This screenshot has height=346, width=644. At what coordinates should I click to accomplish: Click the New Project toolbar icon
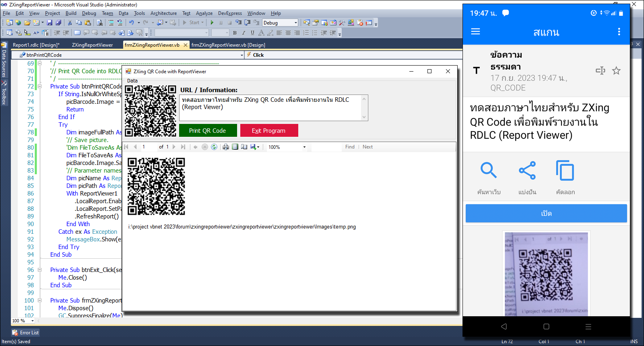point(9,23)
